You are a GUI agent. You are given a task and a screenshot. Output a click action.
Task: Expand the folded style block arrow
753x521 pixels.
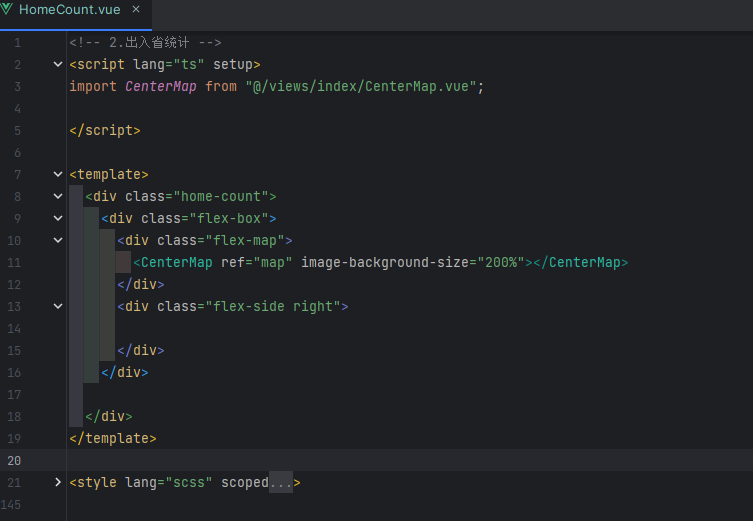click(x=58, y=483)
